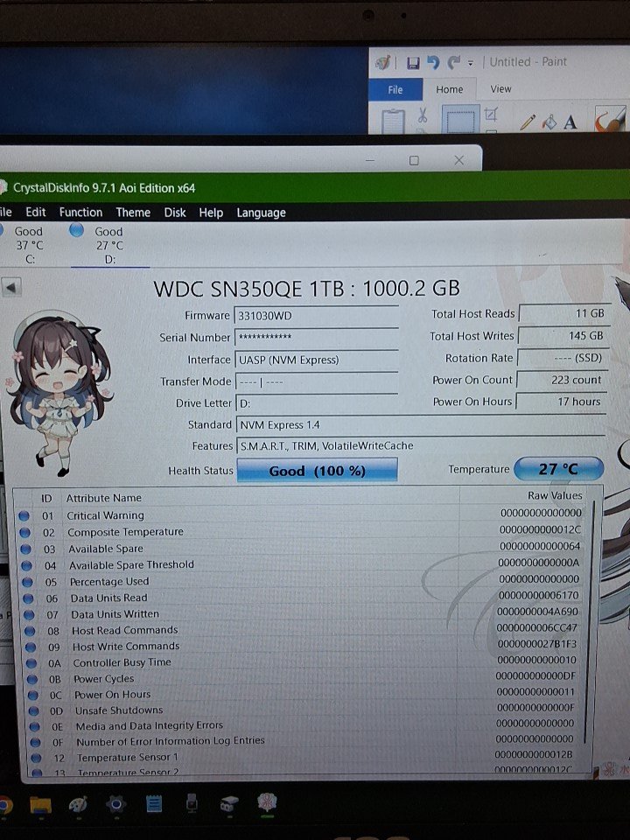The image size is (630, 840).
Task: Switch to the Home tab in Paint
Action: [449, 89]
